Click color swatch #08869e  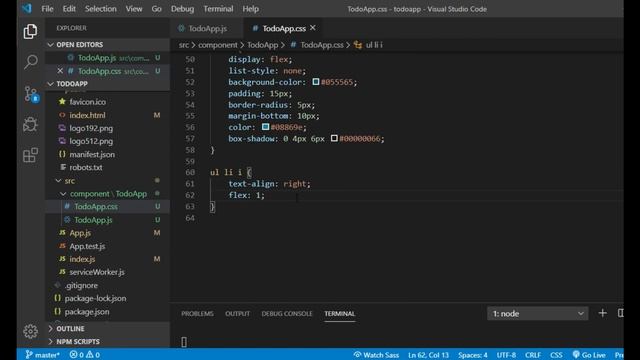(x=265, y=127)
